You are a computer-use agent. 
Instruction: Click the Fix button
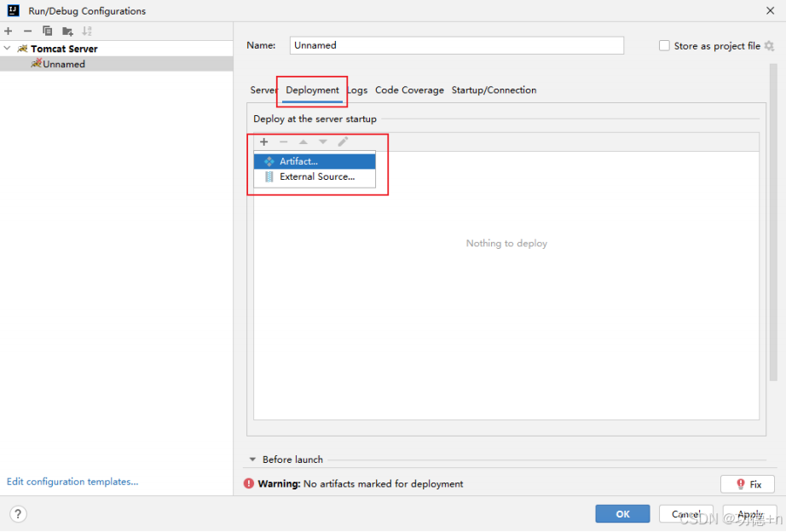click(x=748, y=484)
